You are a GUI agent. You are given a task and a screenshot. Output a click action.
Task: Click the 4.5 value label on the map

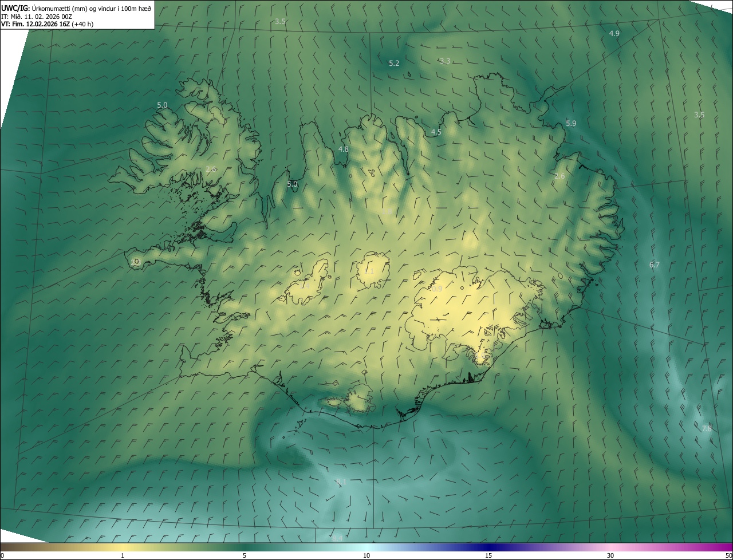[436, 132]
